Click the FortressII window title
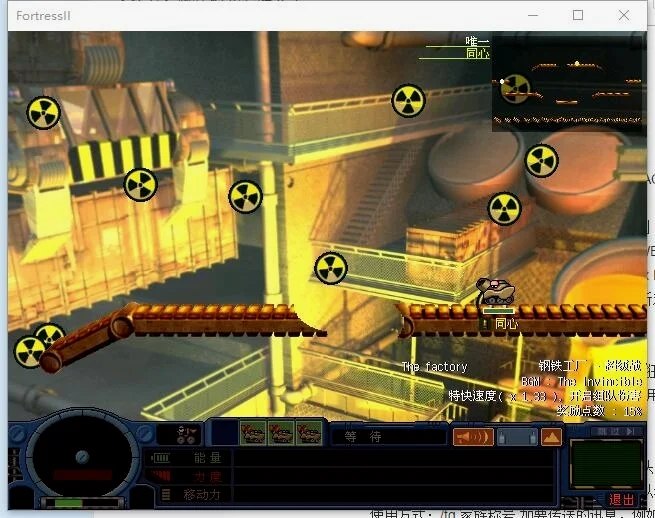This screenshot has height=518, width=655. [43, 16]
